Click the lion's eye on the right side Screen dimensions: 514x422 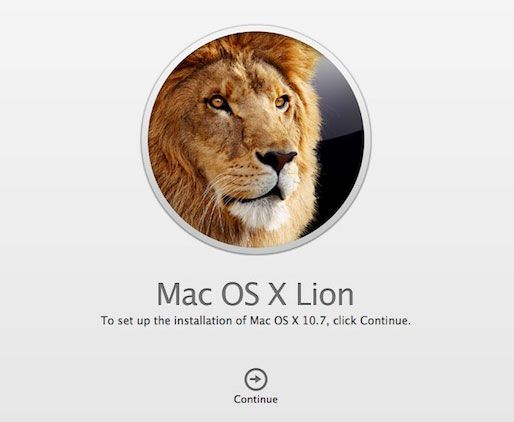click(282, 102)
